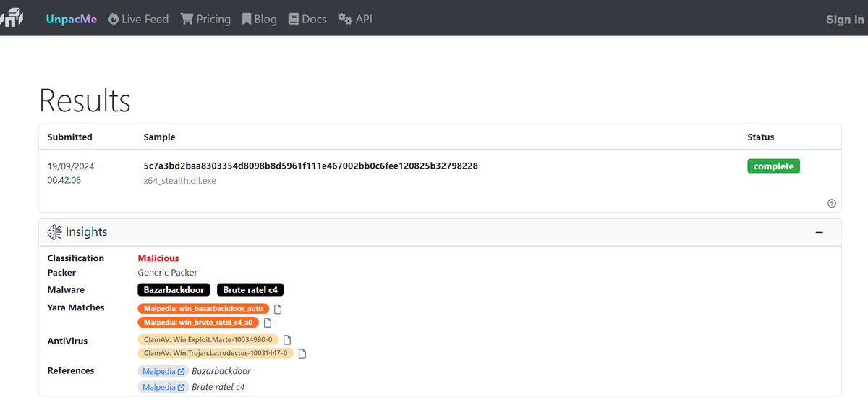Screen dimensions: 868x400
Task: Click the UnpacMe logo icon
Action: [12, 18]
